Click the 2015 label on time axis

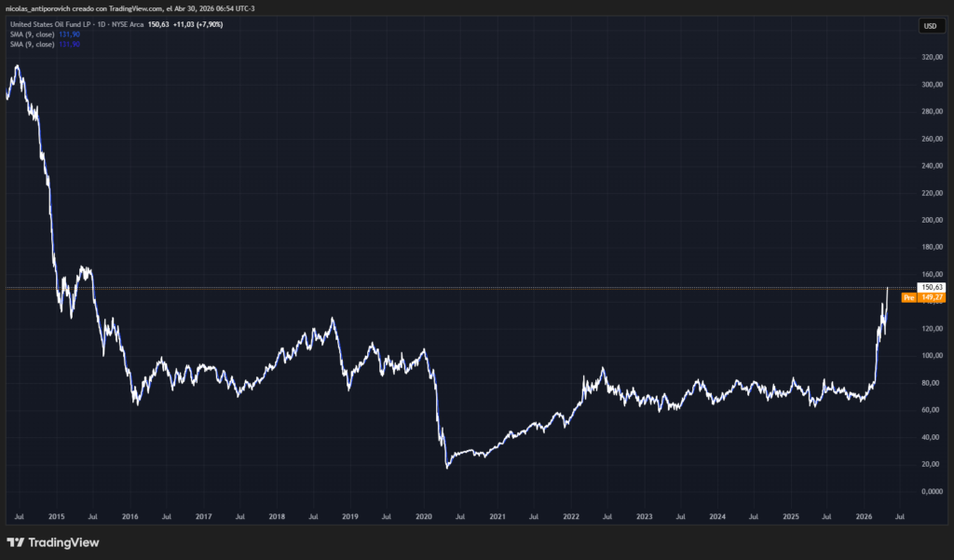(x=56, y=515)
